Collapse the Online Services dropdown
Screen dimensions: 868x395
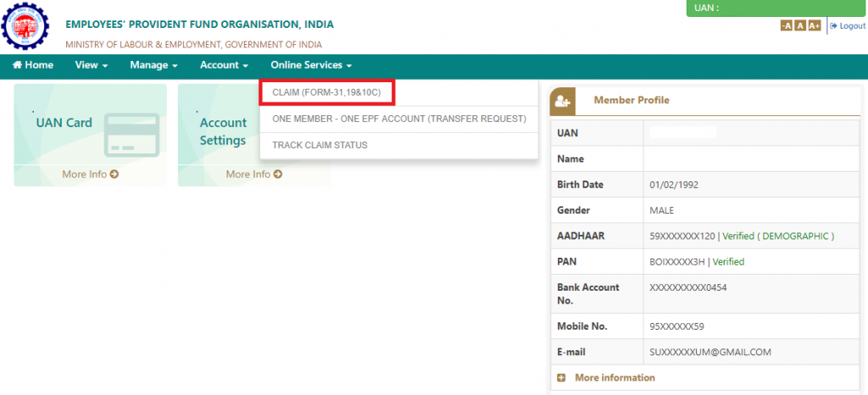[x=310, y=65]
